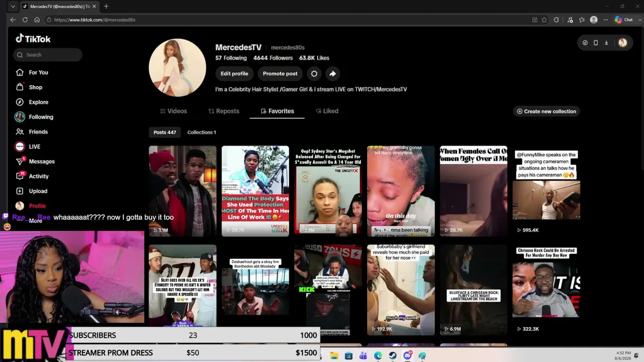The image size is (644, 362).
Task: Open the browser profile avatar
Action: click(x=594, y=20)
